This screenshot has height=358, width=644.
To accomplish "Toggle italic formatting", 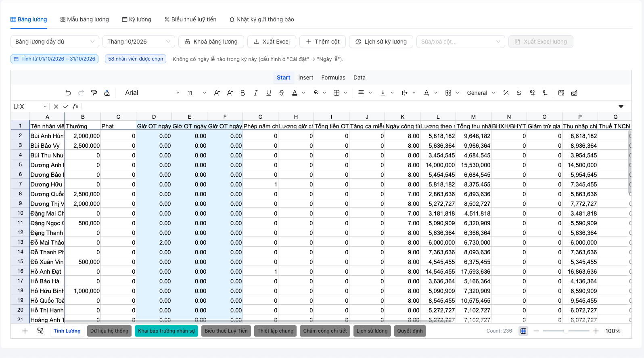I will pyautogui.click(x=256, y=93).
